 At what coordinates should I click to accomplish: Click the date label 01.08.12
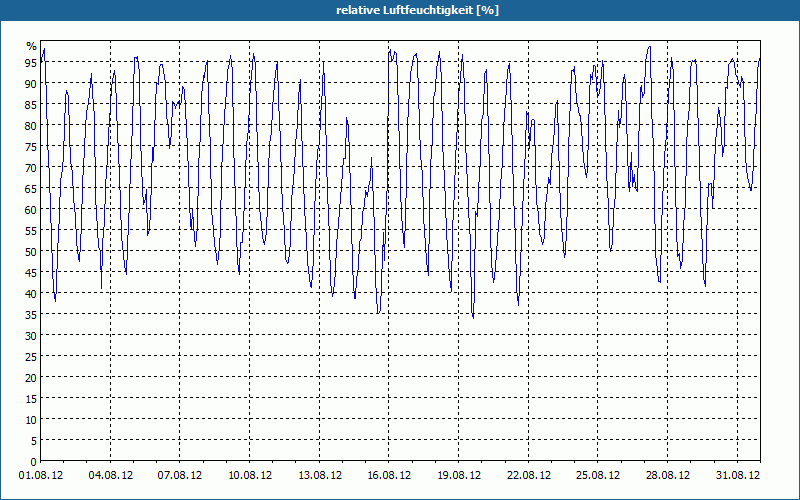click(x=41, y=475)
